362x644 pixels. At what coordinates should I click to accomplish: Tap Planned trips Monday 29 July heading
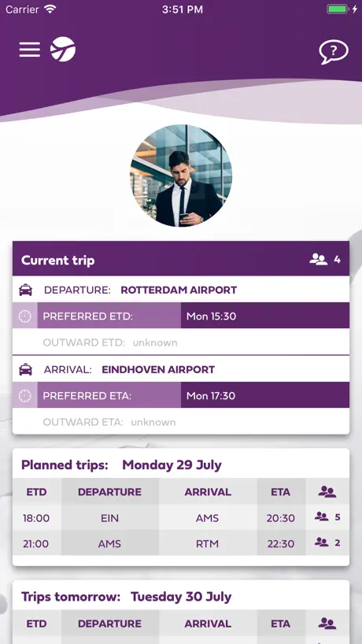(121, 465)
